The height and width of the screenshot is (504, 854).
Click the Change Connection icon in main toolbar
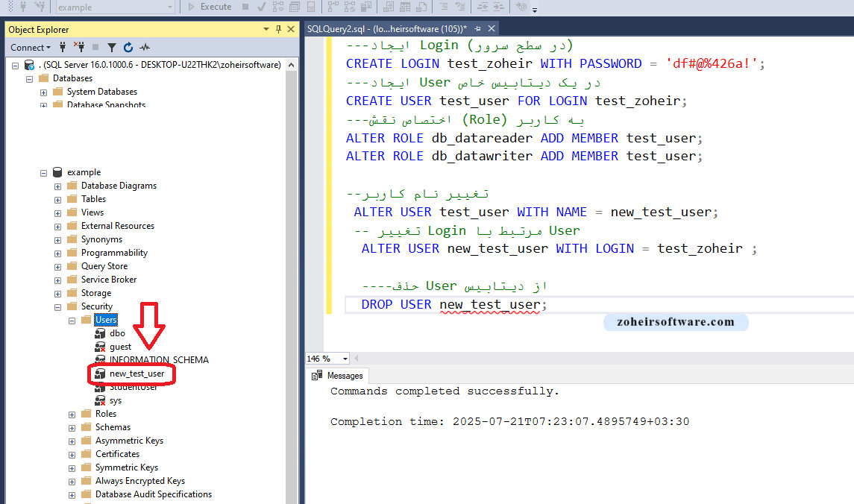point(40,7)
